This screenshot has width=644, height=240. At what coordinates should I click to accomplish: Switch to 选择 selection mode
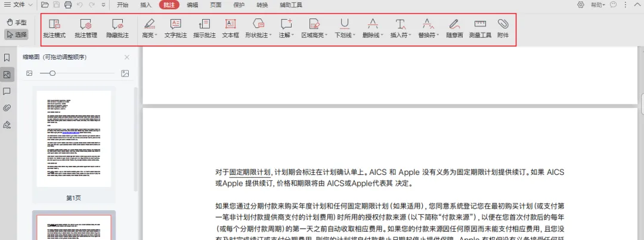17,35
